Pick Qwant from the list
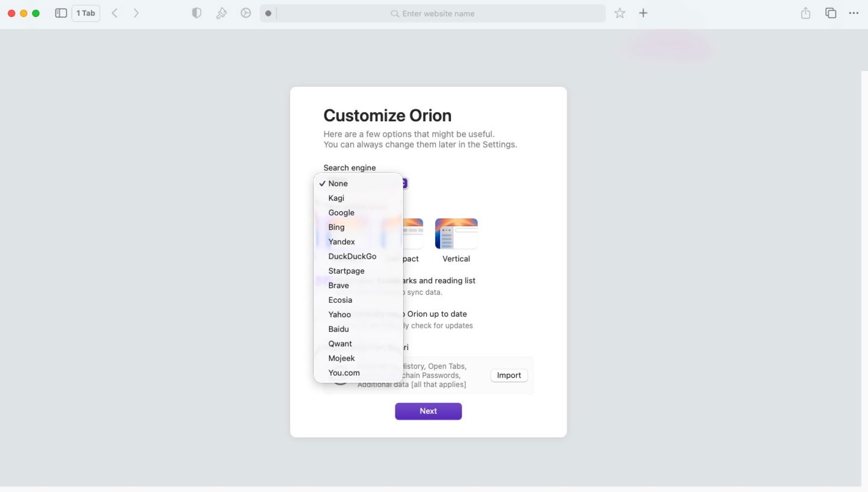Viewport: 868px width, 492px height. pos(358,344)
